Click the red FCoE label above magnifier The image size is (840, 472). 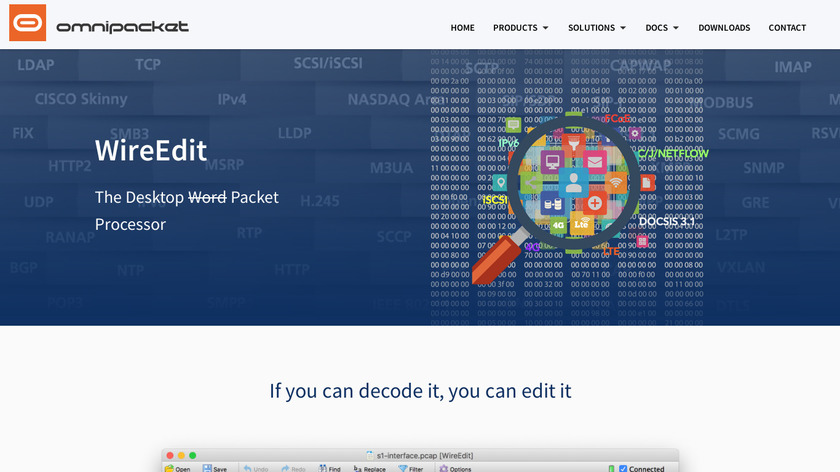point(617,118)
